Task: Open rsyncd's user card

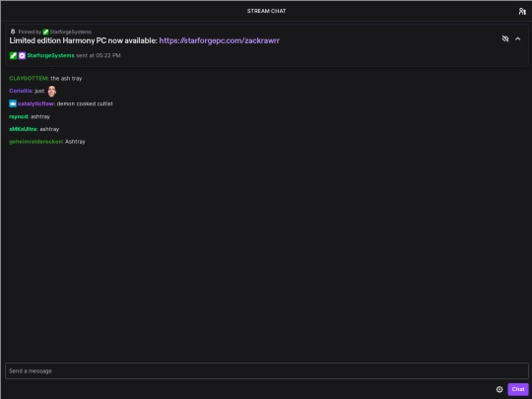Action: [19, 116]
